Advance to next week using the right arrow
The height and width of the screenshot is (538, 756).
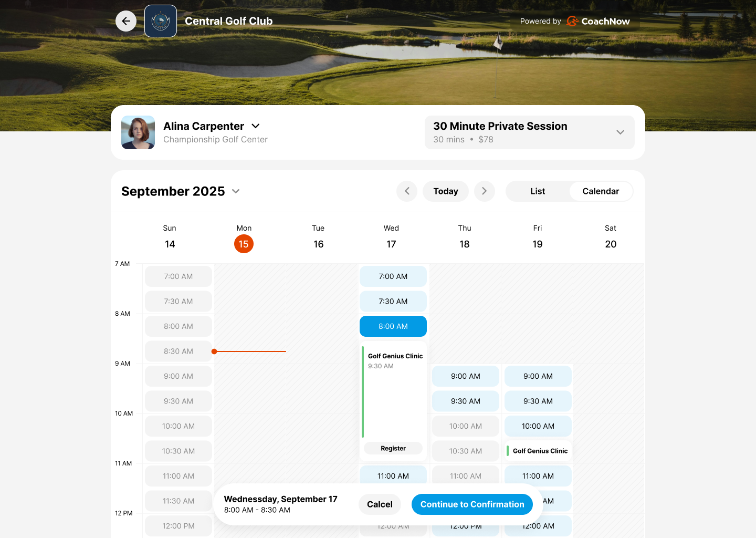(485, 191)
